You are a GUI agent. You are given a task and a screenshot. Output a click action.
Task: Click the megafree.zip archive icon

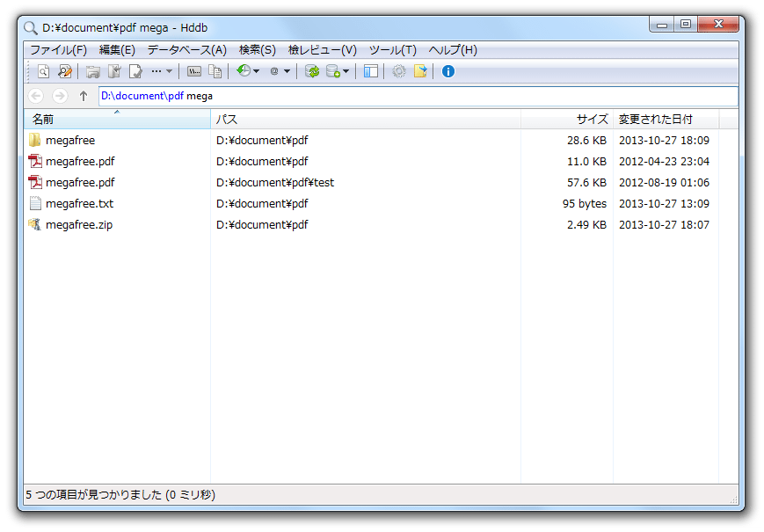click(34, 224)
